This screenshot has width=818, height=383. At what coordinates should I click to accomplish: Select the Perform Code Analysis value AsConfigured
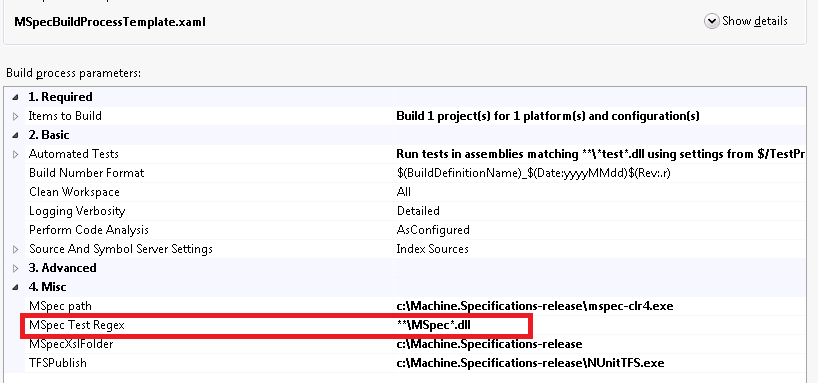coord(433,230)
